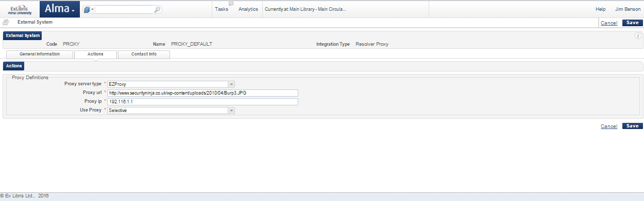Select the Actions tab
The width and height of the screenshot is (644, 201).
pos(95,54)
